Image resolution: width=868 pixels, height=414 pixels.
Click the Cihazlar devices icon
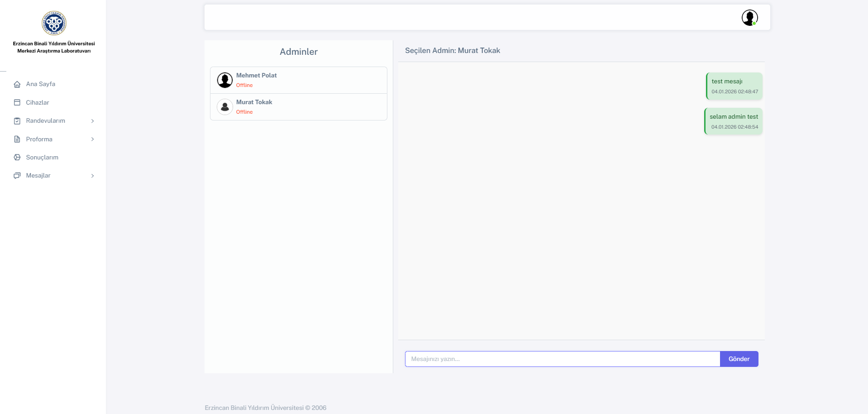[x=17, y=102]
